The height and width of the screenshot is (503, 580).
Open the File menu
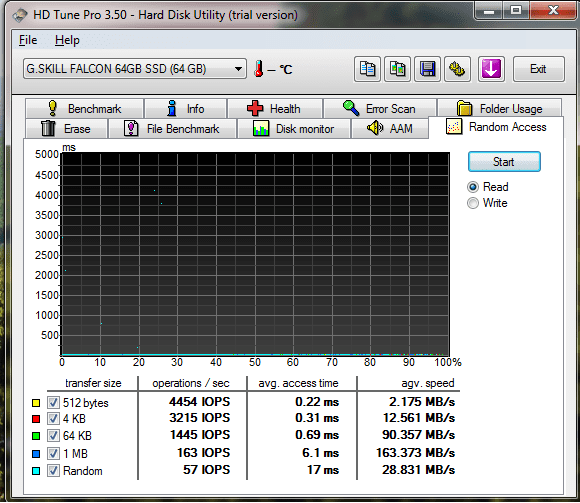point(28,40)
